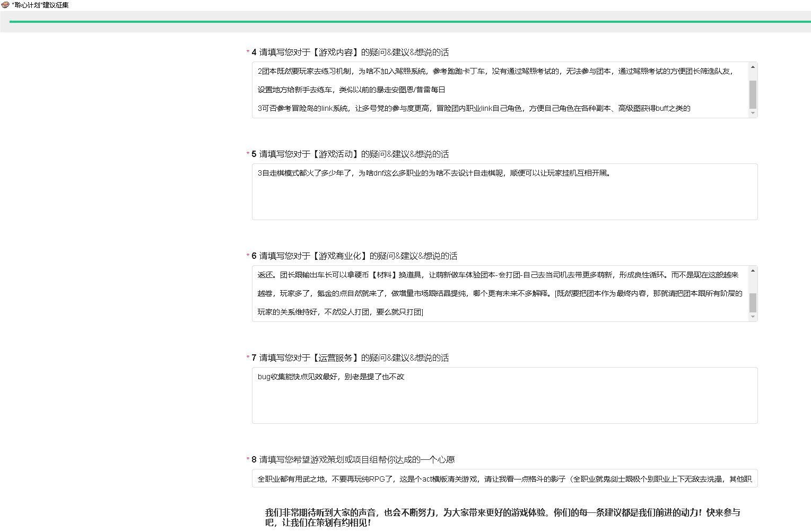Click scroll-down arrow in question 6 text area
This screenshot has width=811, height=532.
[x=752, y=317]
